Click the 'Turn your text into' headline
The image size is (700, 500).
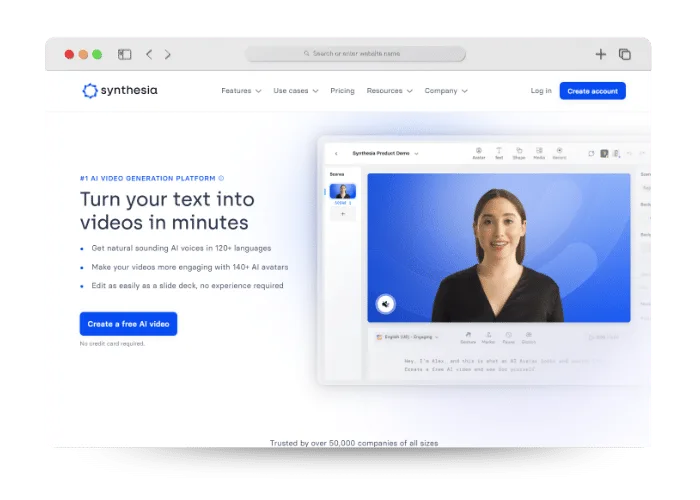(167, 199)
